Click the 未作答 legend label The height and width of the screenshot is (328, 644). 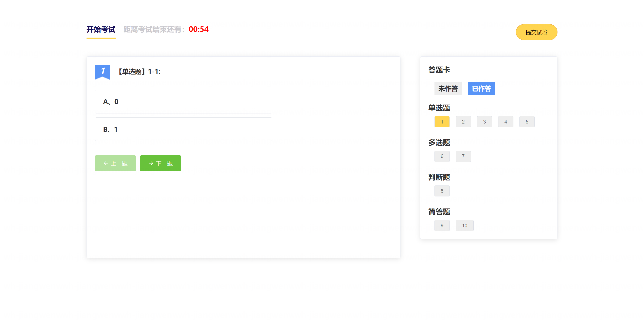[448, 89]
